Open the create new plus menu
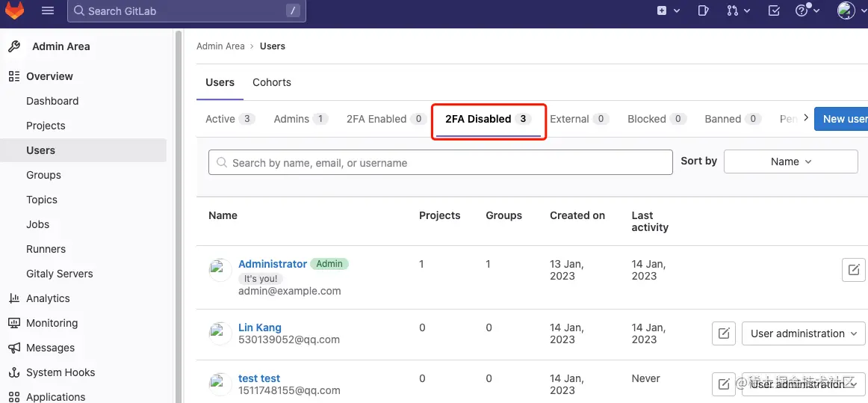This screenshot has width=868, height=403. (x=668, y=10)
